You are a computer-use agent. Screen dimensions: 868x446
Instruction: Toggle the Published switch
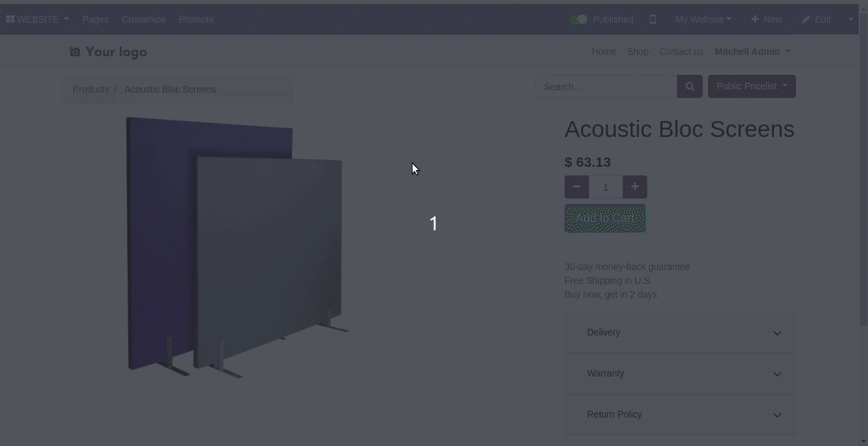(580, 19)
